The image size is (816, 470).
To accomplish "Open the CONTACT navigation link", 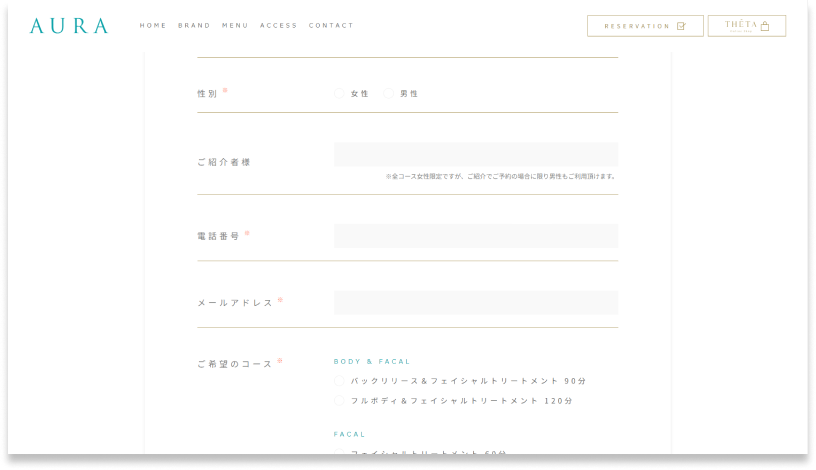I will pos(331,26).
